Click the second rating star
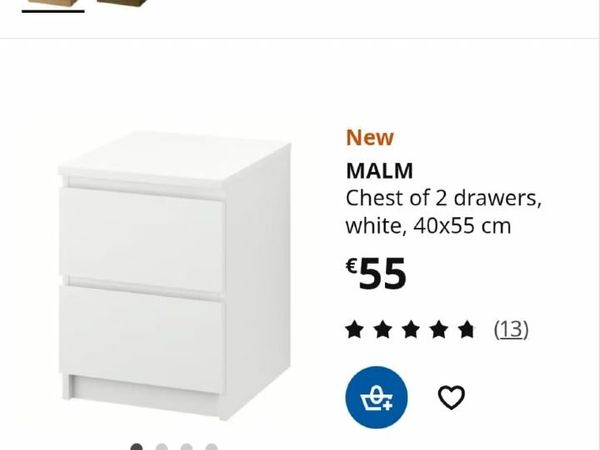This screenshot has height=450, width=600. (382, 330)
